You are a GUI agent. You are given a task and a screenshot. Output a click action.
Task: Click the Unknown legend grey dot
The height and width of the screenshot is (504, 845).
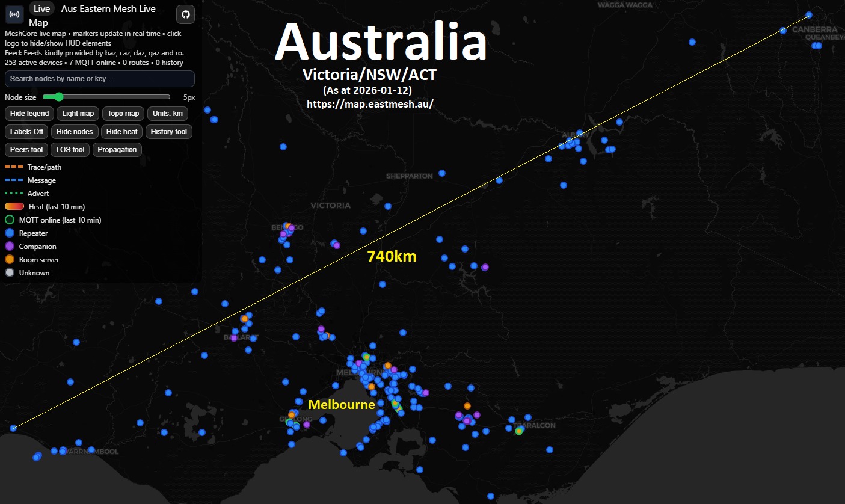click(10, 273)
